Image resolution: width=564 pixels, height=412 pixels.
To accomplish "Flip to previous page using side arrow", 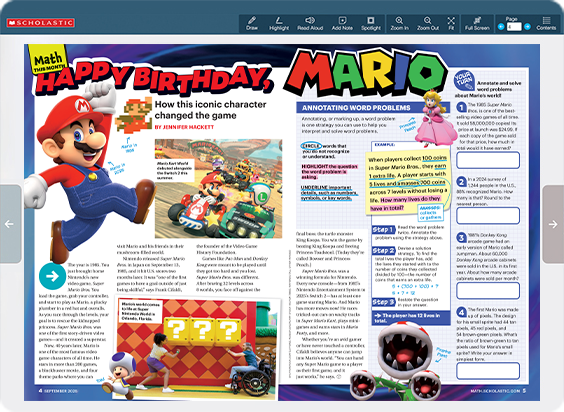I will pos(10,224).
